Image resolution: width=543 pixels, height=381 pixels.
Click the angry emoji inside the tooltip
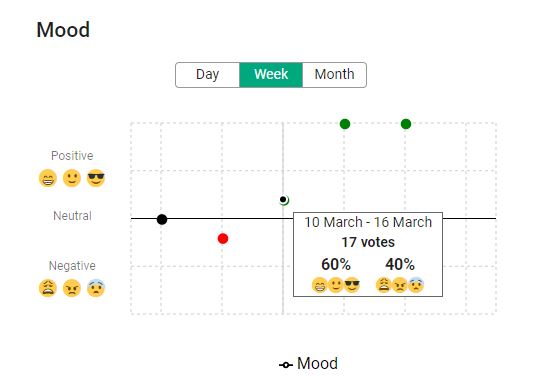click(x=400, y=285)
